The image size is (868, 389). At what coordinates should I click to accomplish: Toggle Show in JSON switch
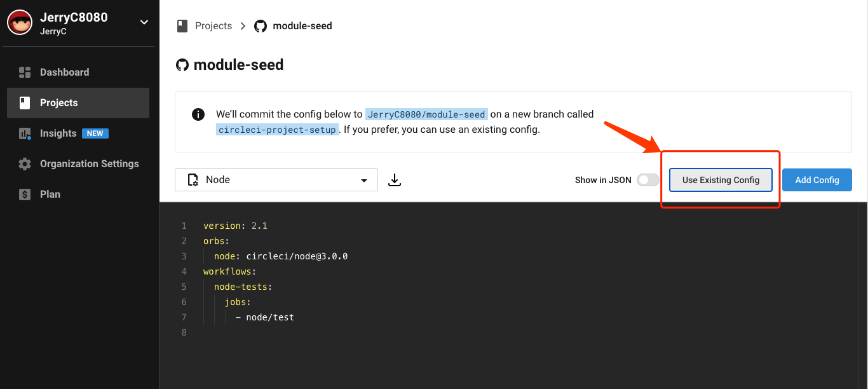648,180
